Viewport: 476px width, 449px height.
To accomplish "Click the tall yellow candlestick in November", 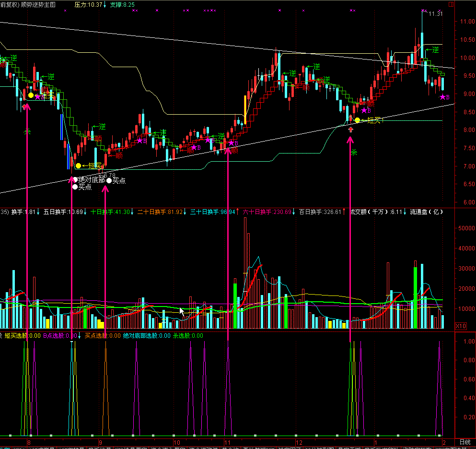I will (245, 110).
